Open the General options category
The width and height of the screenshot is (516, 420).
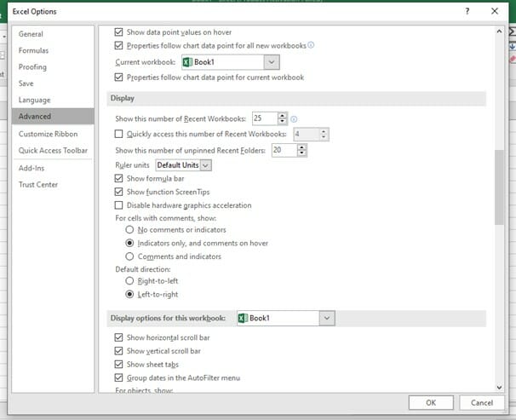[x=53, y=34]
